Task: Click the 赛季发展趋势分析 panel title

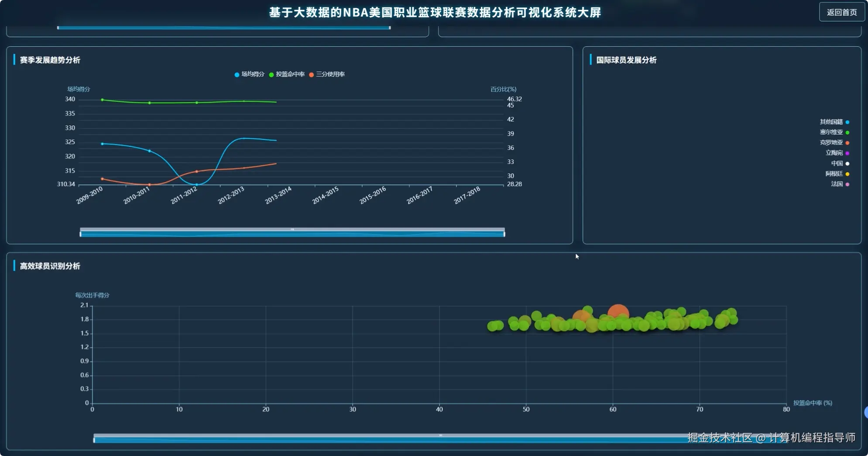Action: (50, 60)
